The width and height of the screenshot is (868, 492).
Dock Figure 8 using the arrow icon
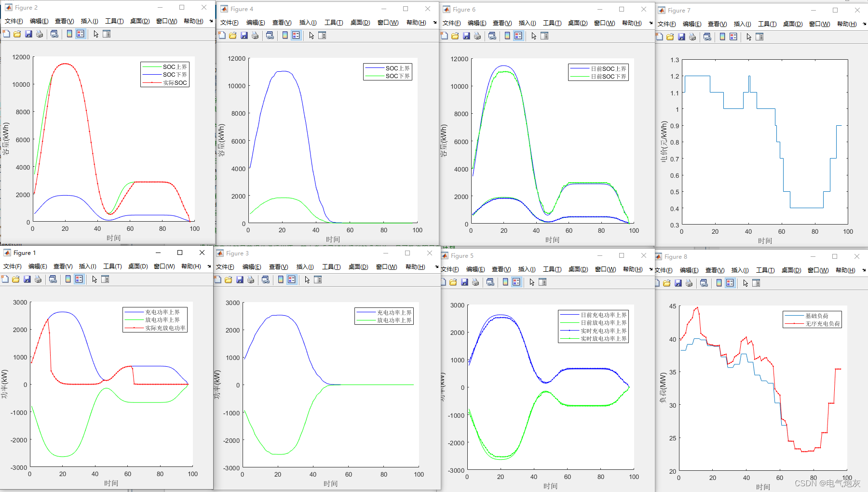pyautogui.click(x=864, y=270)
